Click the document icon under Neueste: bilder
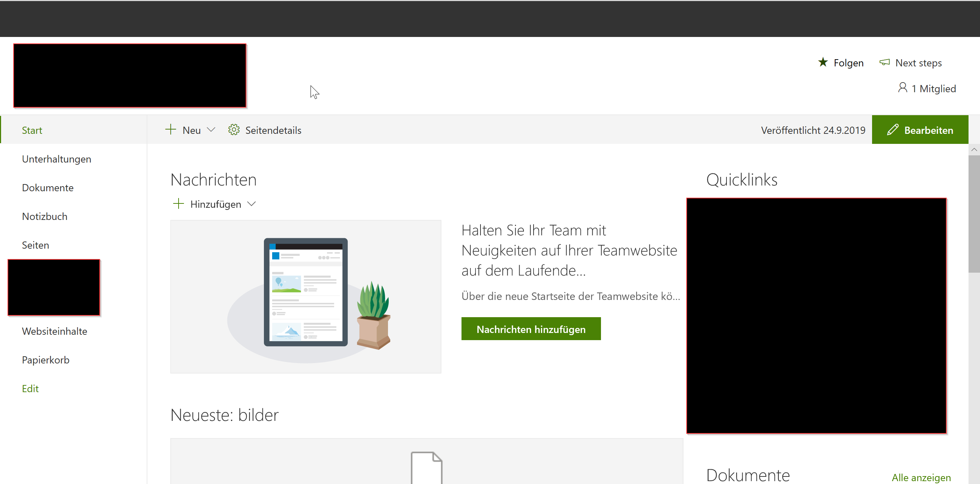Viewport: 980px width, 484px height. pos(426,467)
